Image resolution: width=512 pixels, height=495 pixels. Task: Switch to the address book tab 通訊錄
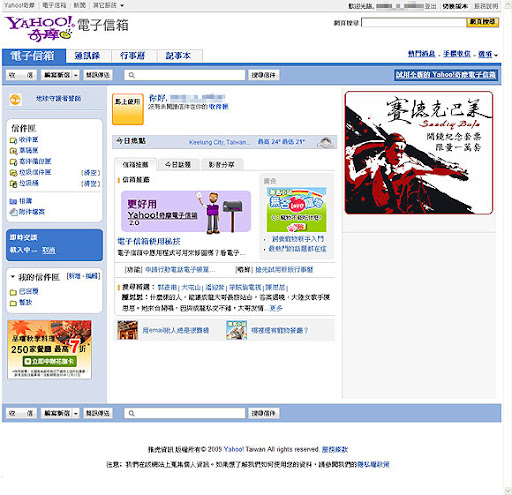click(88, 56)
